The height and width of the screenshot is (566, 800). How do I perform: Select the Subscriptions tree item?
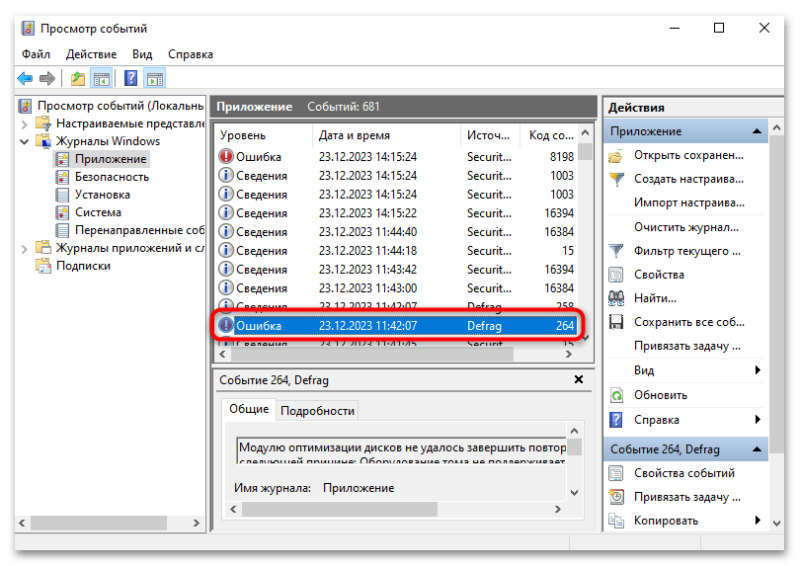tap(83, 266)
